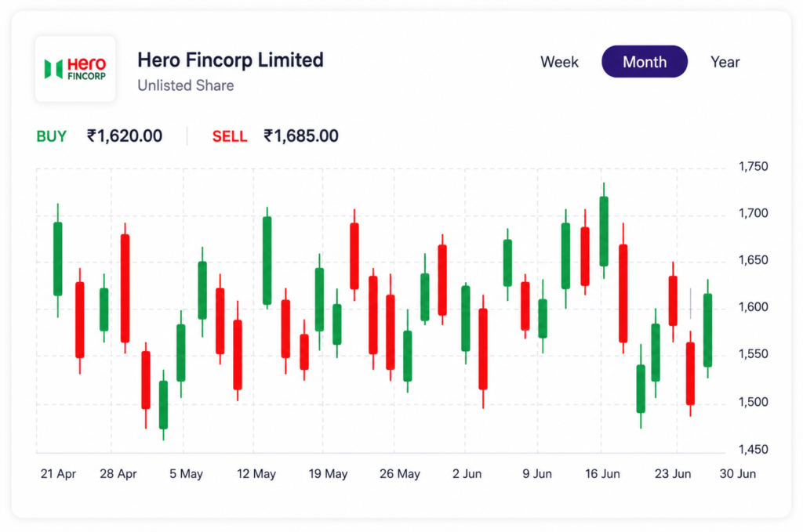Click the Hero Fincorp logo
Screen dimensions: 803x532
[75, 69]
